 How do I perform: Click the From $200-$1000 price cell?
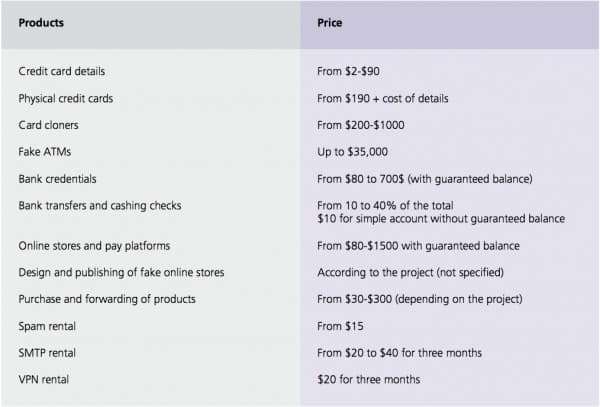coord(360,125)
